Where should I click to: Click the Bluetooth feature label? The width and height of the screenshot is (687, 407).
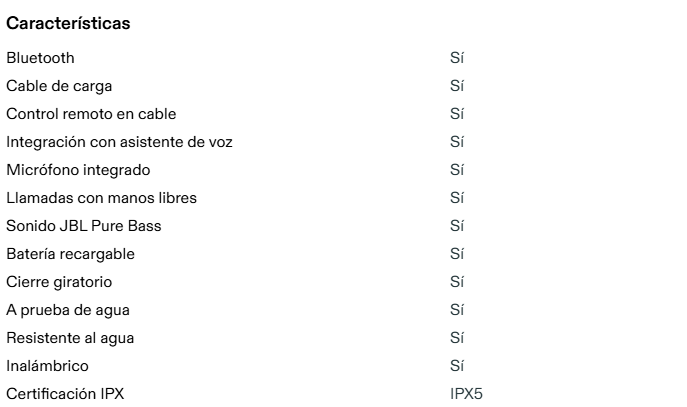[40, 58]
